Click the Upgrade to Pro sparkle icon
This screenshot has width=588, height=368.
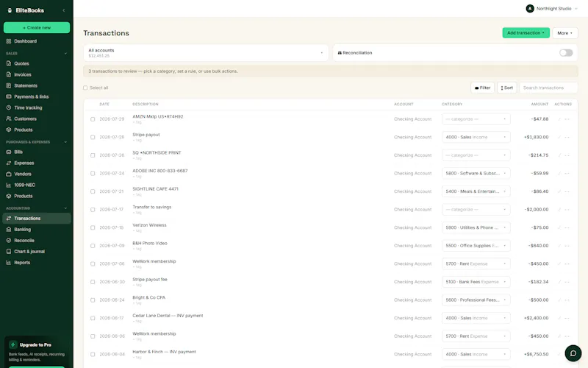[x=13, y=344]
